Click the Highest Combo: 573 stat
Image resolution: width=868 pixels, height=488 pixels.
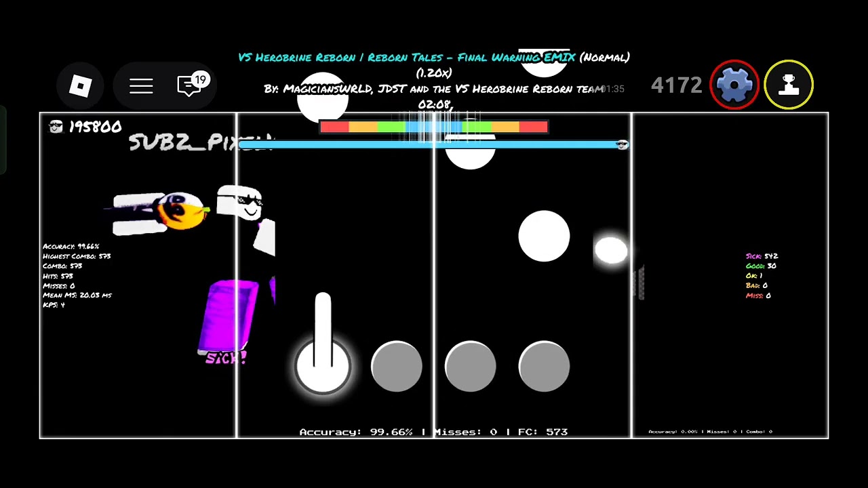point(77,256)
